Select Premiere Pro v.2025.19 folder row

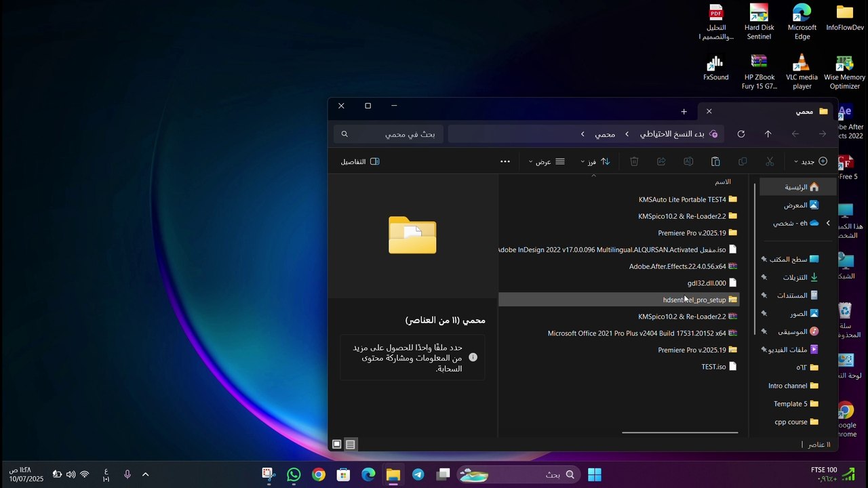coord(697,233)
